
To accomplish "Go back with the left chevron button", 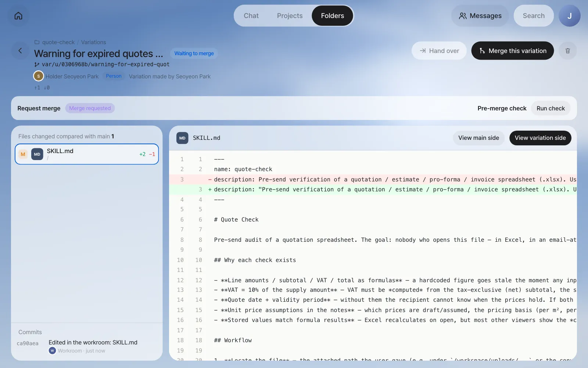I will coord(20,51).
